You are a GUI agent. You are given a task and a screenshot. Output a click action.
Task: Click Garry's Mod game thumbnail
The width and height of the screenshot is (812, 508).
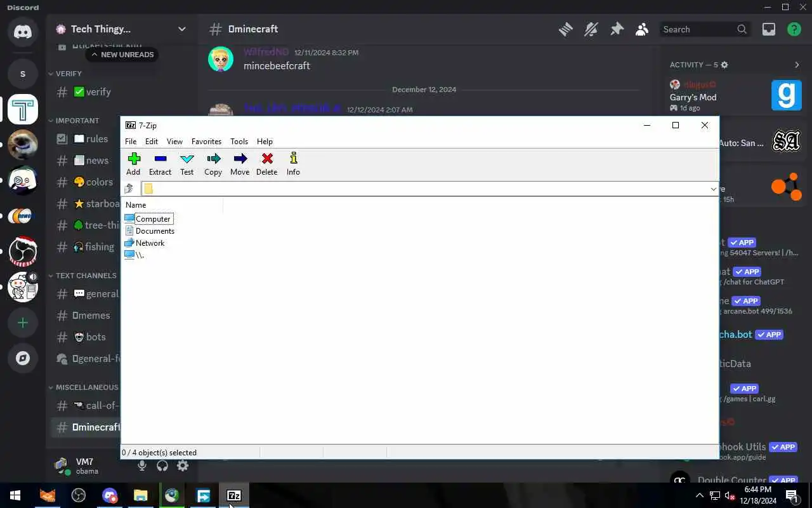pyautogui.click(x=786, y=95)
